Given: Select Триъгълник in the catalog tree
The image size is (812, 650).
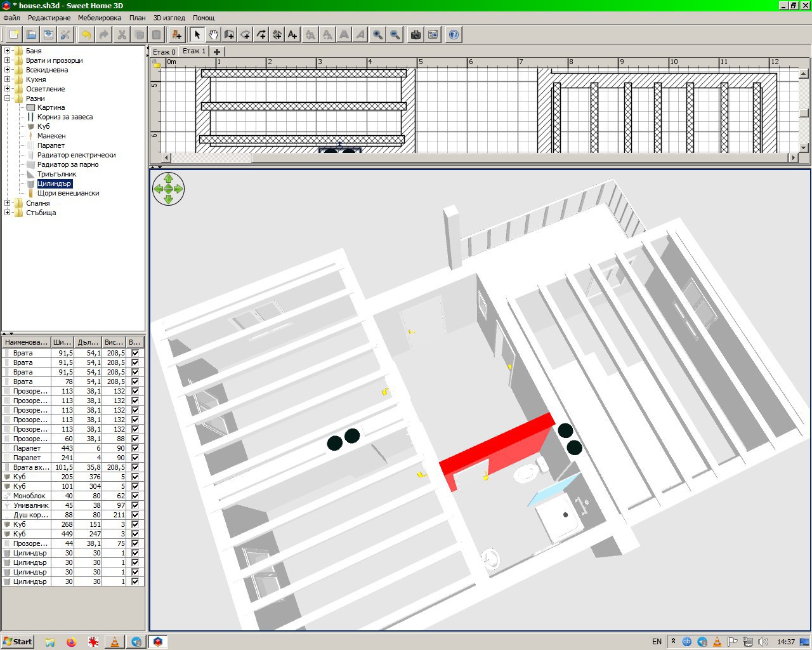Looking at the screenshot, I should tap(56, 174).
